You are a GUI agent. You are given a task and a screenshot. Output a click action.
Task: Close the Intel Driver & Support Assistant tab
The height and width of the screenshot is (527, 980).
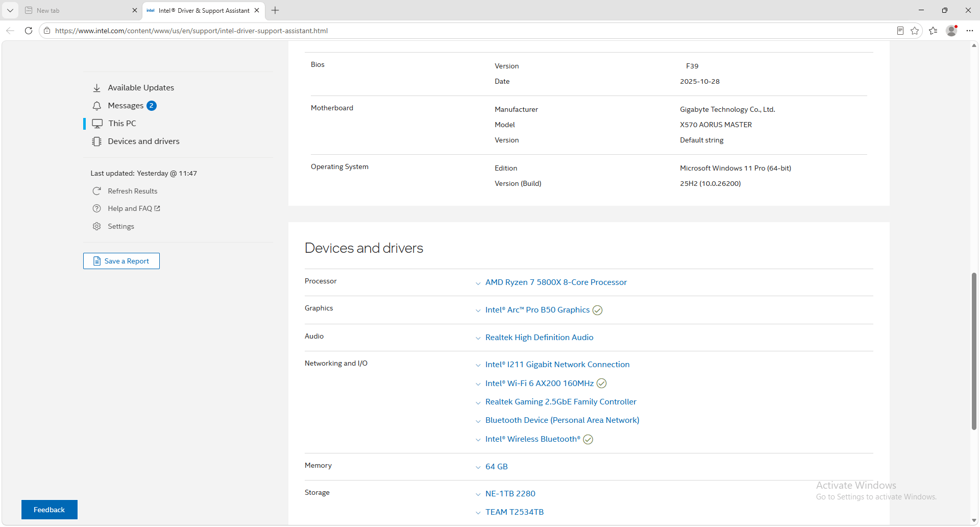257,10
